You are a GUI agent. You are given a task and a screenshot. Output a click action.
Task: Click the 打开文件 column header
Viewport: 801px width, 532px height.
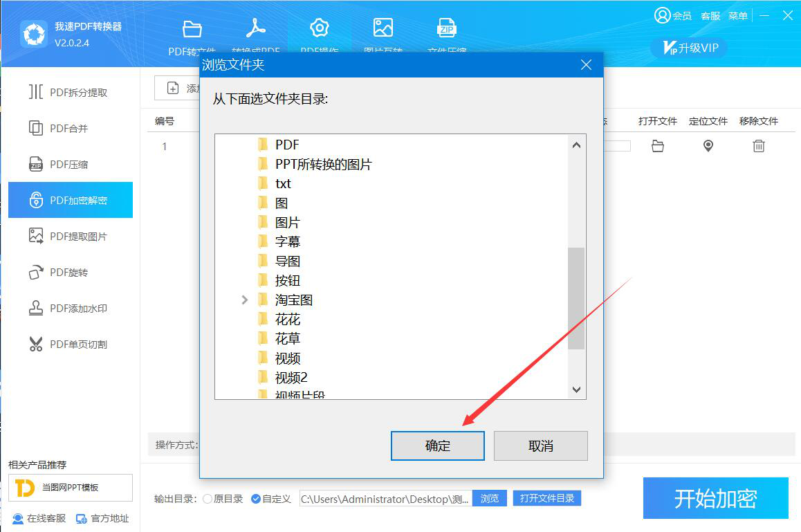pyautogui.click(x=657, y=121)
